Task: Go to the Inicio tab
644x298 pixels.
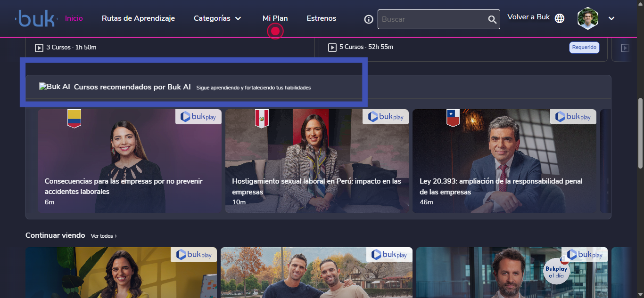Action: click(74, 18)
